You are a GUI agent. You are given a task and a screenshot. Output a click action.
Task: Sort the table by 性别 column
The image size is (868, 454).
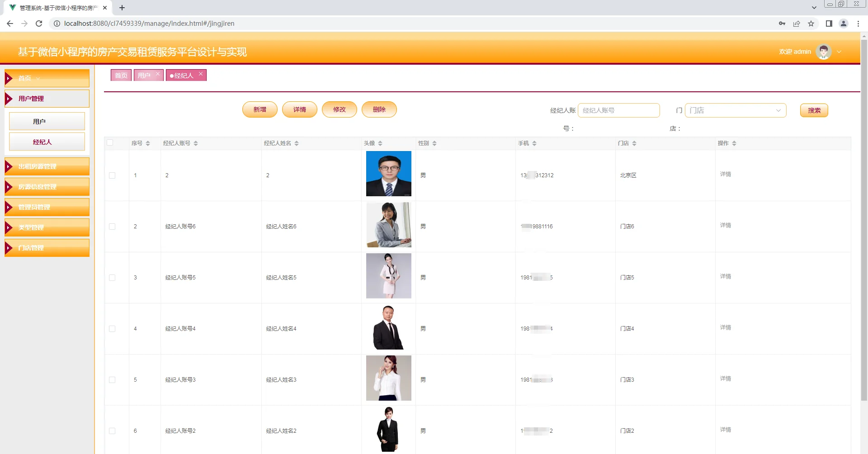pos(434,143)
